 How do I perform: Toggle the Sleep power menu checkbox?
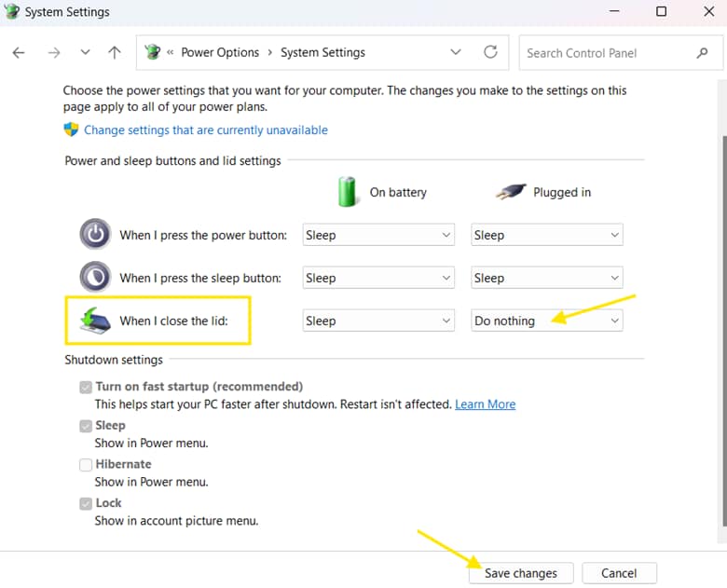[86, 426]
